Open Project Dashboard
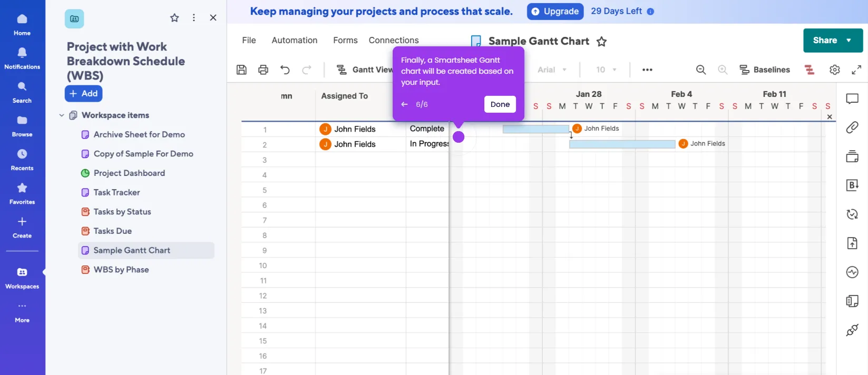 129,173
